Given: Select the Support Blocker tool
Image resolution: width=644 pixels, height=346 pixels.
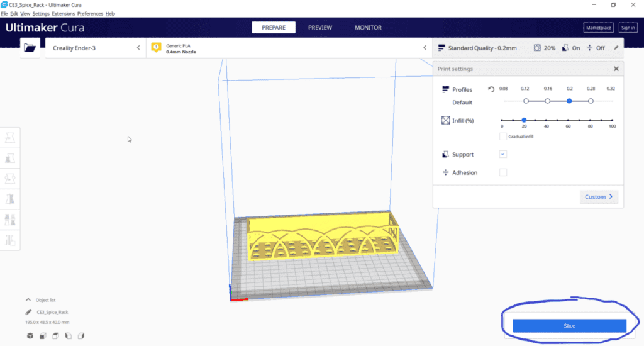Looking at the screenshot, I should point(10,240).
